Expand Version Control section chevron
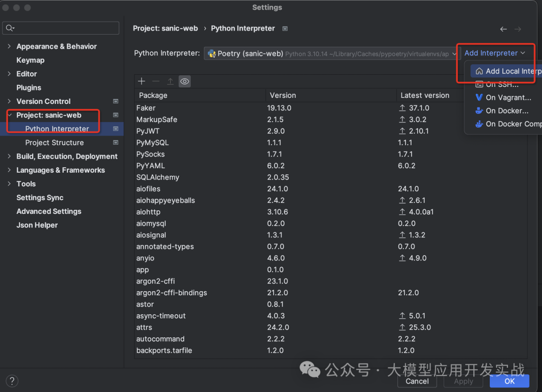Viewport: 542px width, 392px height. tap(10, 101)
